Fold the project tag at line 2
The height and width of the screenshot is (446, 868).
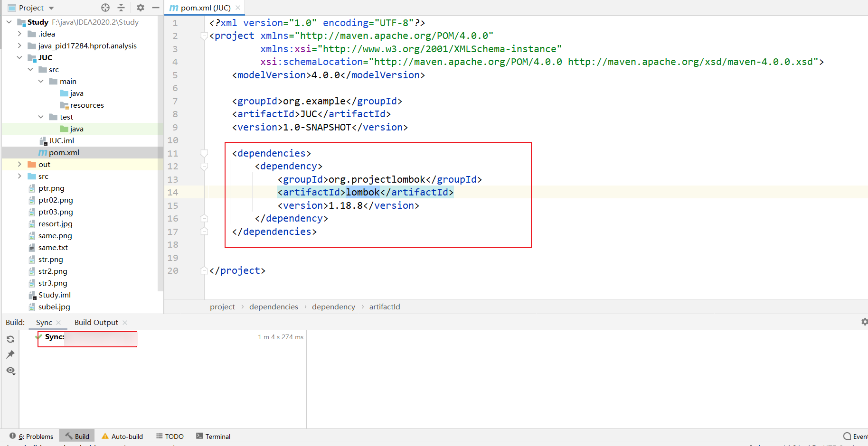[204, 36]
